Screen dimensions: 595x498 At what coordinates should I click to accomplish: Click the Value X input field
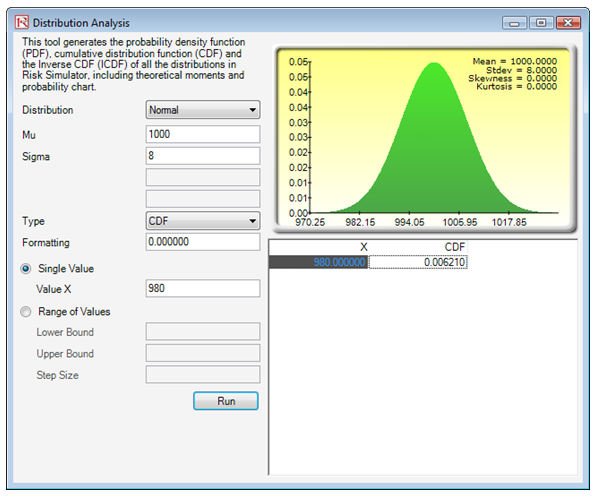point(203,288)
